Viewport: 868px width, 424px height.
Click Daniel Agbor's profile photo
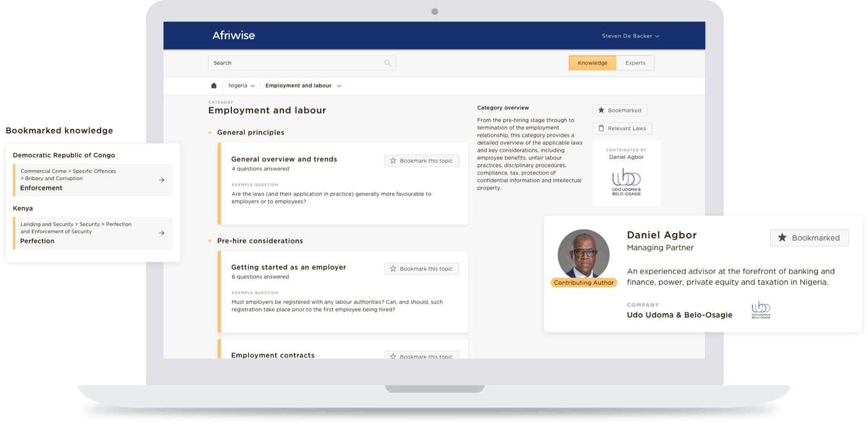(x=583, y=255)
